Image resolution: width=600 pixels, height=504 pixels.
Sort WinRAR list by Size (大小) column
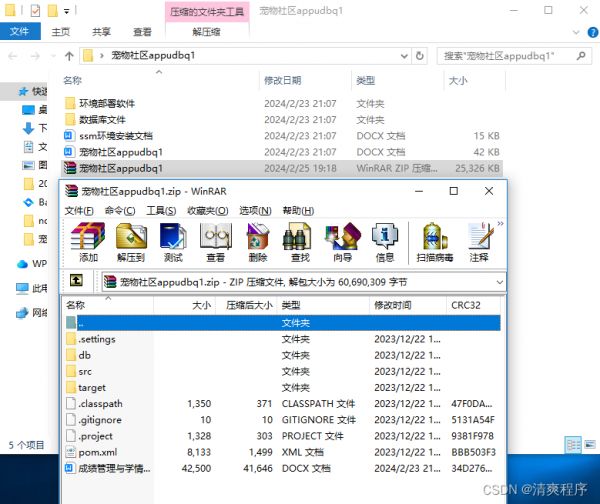(184, 305)
